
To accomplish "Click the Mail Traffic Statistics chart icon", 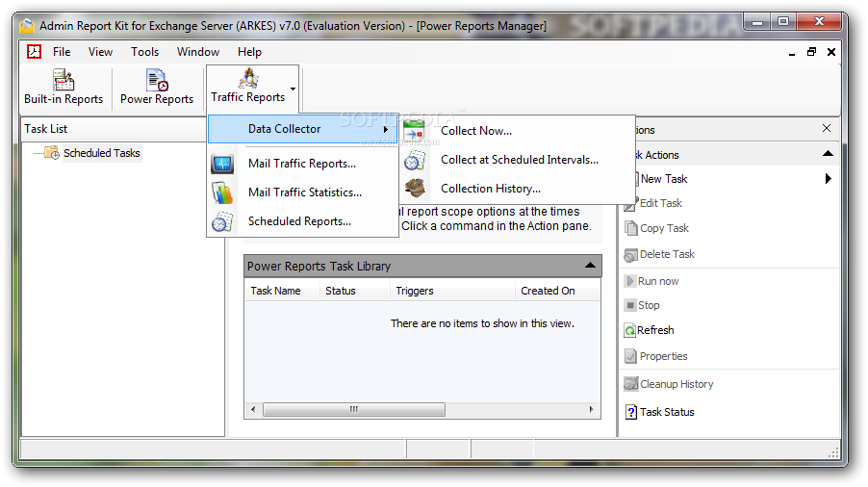I will [x=222, y=192].
